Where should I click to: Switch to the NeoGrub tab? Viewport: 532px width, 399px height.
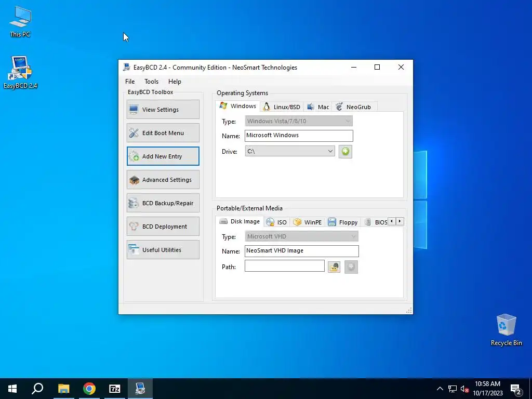pos(354,107)
